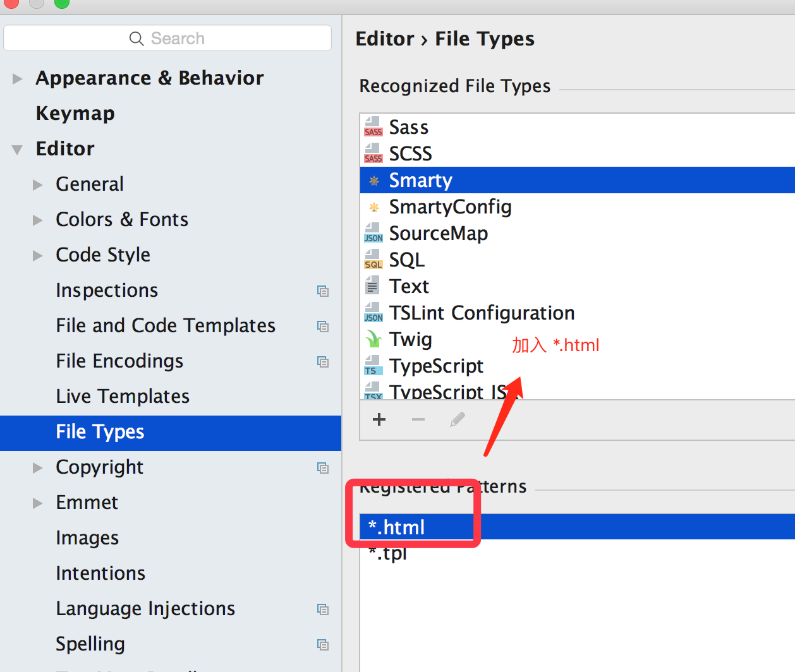Click the SourceMap JSON file icon

click(373, 233)
